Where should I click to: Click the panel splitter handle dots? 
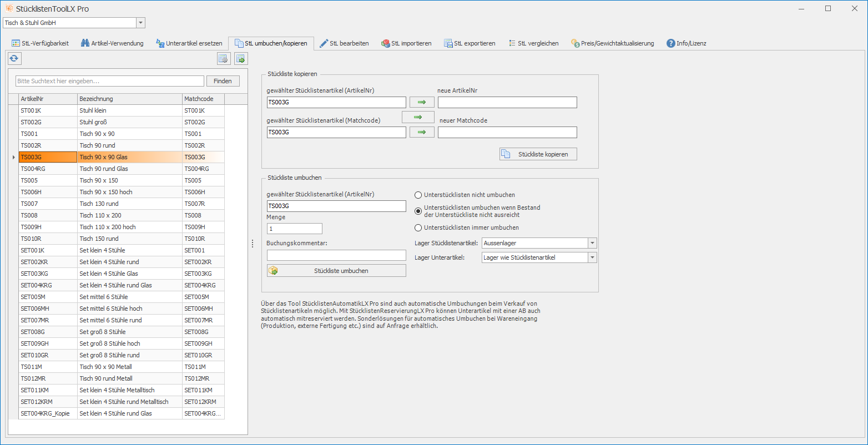point(253,244)
